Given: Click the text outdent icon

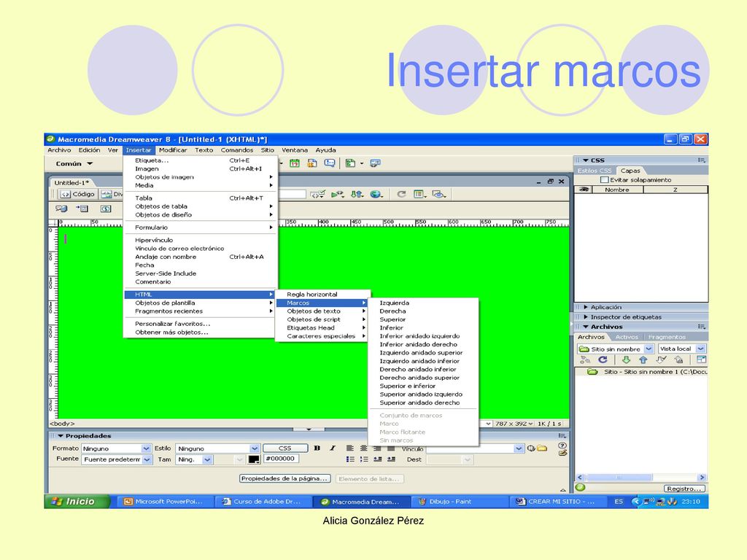Looking at the screenshot, I should coord(377,459).
